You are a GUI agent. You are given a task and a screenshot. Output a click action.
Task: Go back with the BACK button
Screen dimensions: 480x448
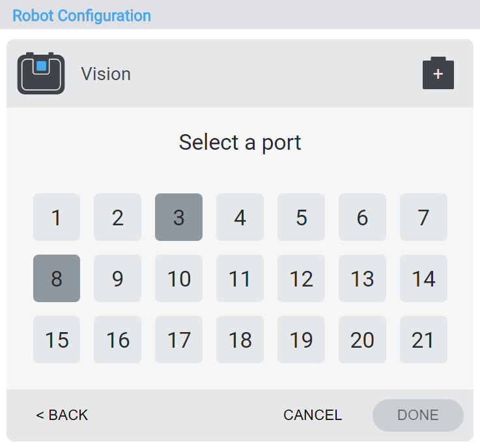coord(62,415)
